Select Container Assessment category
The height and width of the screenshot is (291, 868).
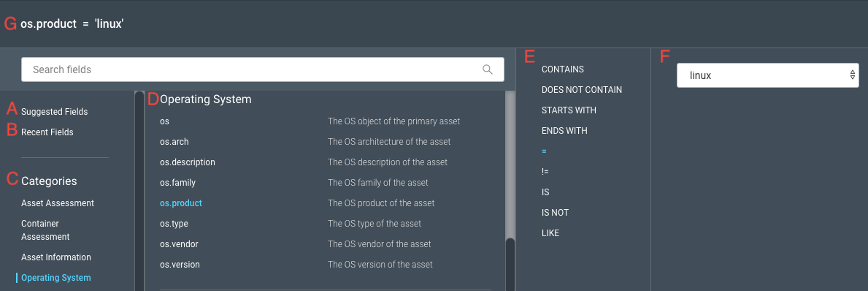coord(45,230)
